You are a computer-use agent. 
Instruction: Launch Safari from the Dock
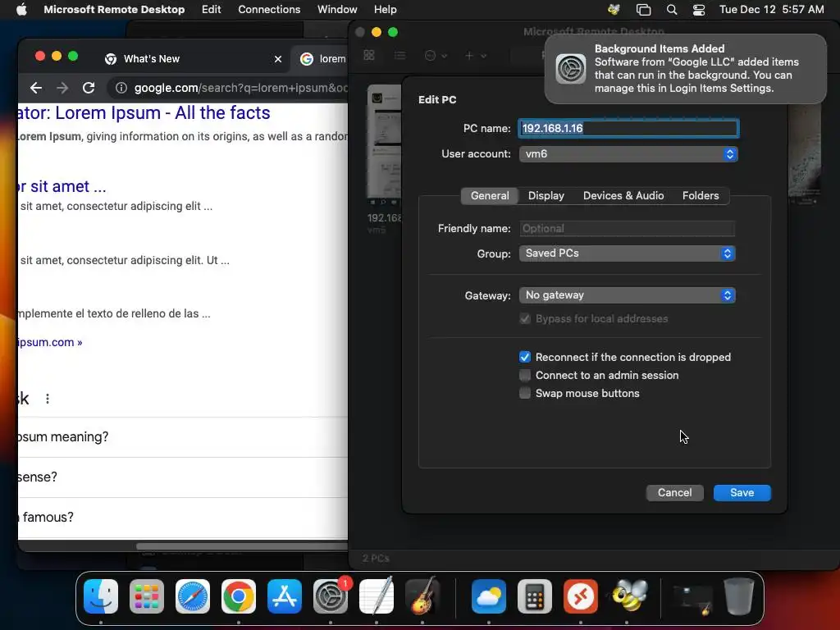(x=193, y=596)
